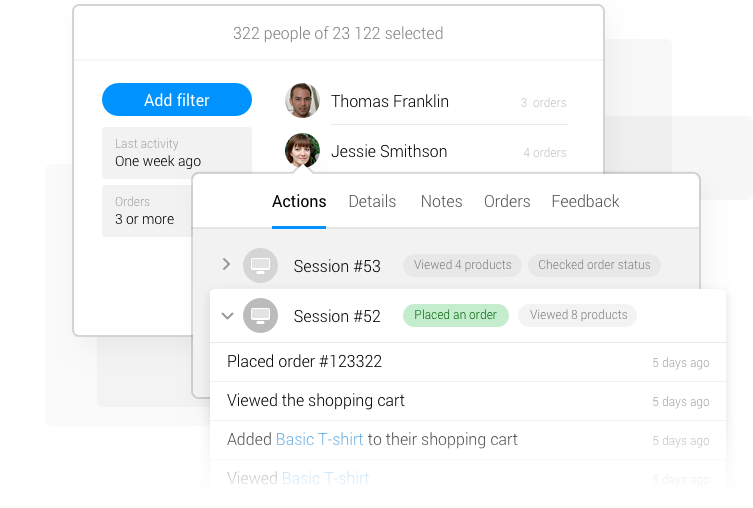Click the Viewed 8 products tag
Viewport: 753px width, 508px height.
[578, 315]
